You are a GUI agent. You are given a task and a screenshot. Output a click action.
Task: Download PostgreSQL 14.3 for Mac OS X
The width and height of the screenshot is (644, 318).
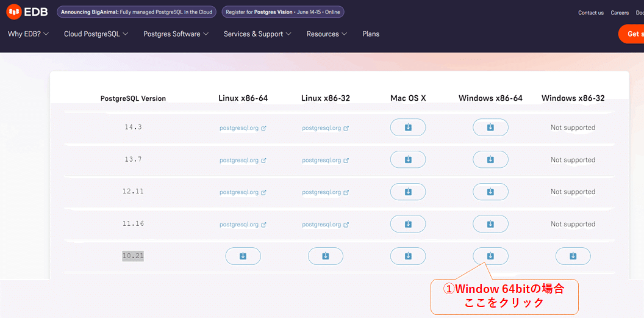tap(408, 128)
